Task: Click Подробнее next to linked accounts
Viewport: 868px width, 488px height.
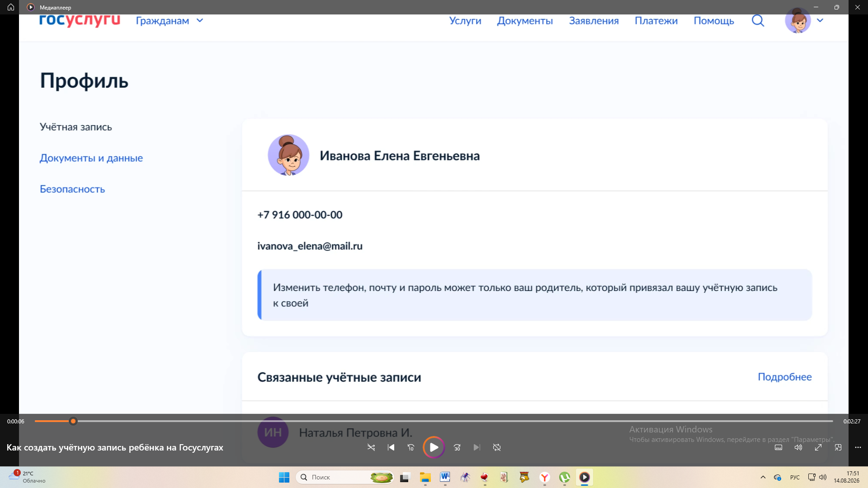Action: coord(785,377)
